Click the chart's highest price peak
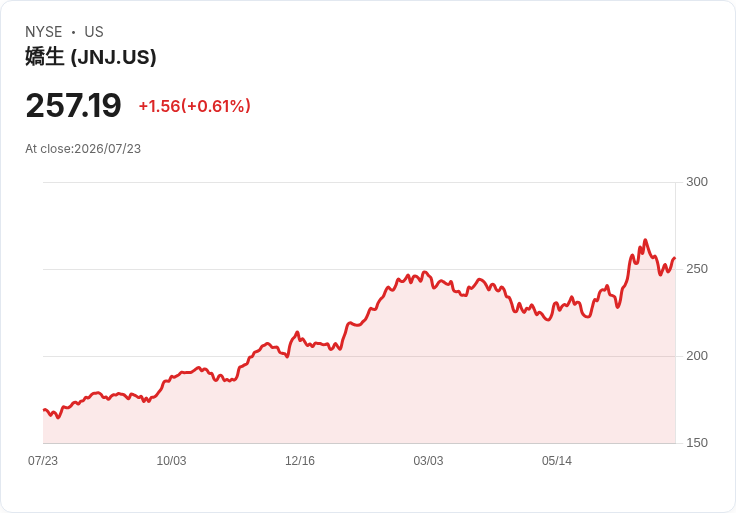The height and width of the screenshot is (513, 736). click(645, 240)
